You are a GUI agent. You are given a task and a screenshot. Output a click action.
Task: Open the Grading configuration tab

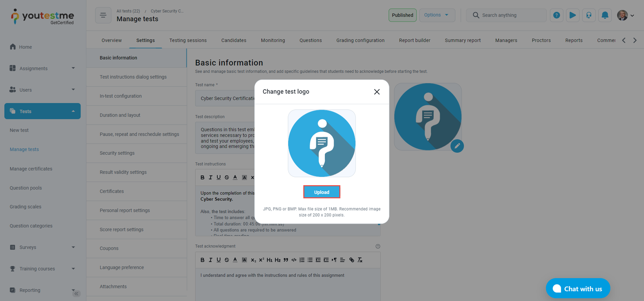[x=361, y=40]
